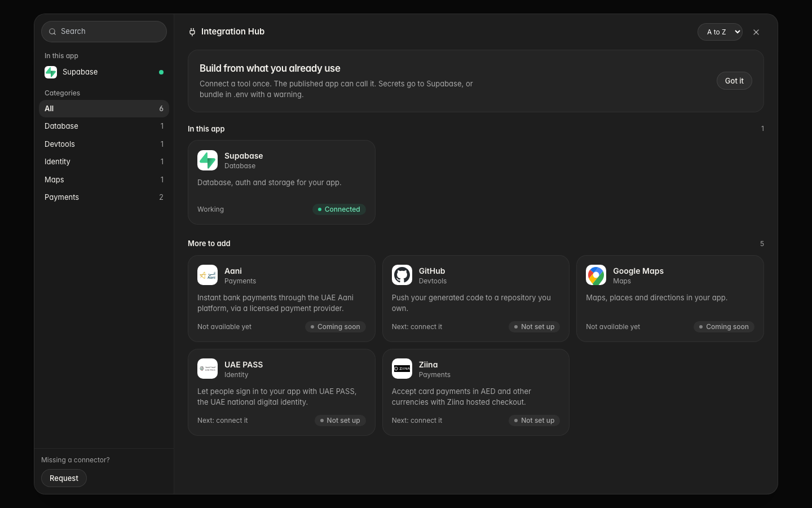The image size is (812, 508).
Task: Select the Payments category
Action: [x=104, y=197]
